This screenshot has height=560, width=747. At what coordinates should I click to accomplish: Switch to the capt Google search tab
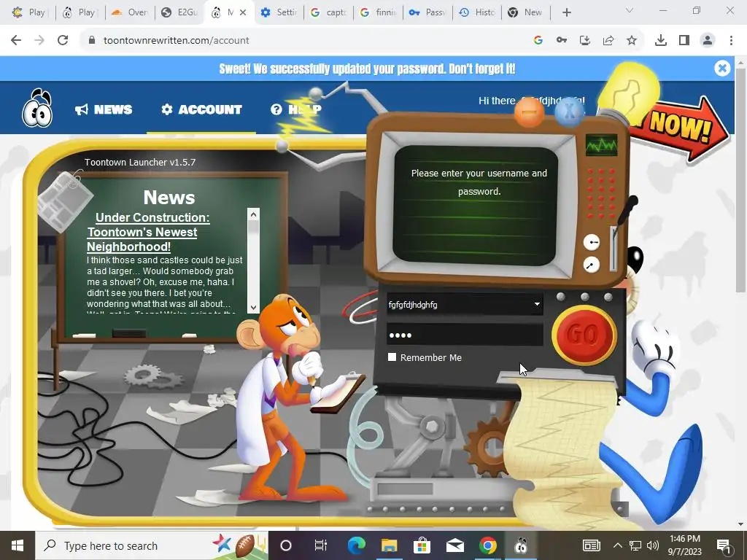pos(329,12)
